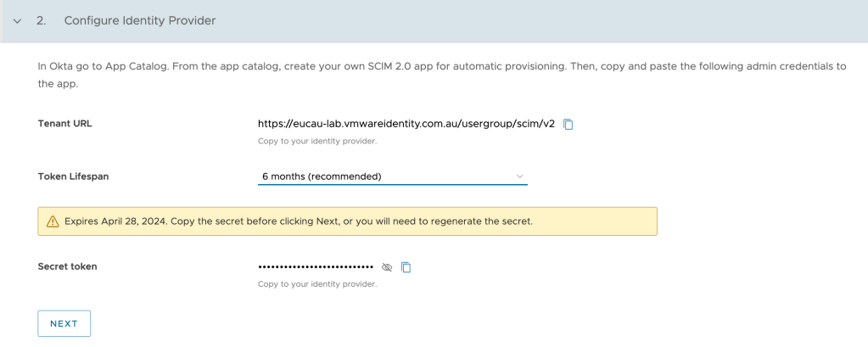Click the warning triangle icon in banner
868x347 pixels.
coord(53,221)
